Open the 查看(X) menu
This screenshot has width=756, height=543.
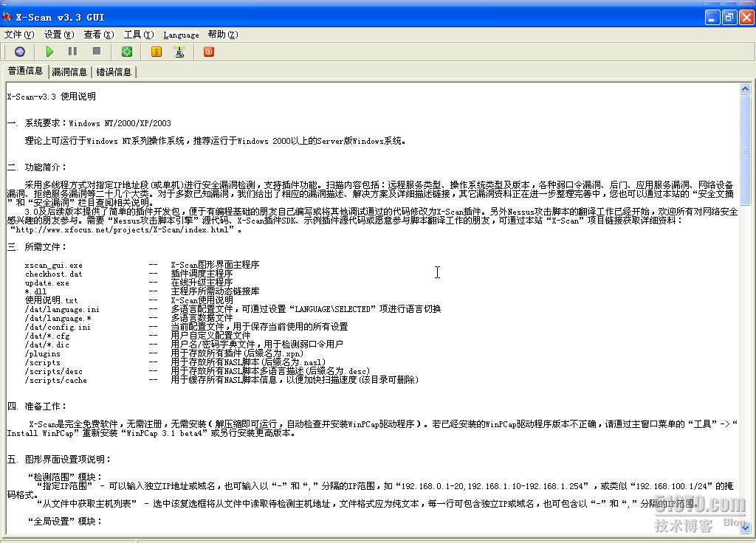(x=99, y=35)
